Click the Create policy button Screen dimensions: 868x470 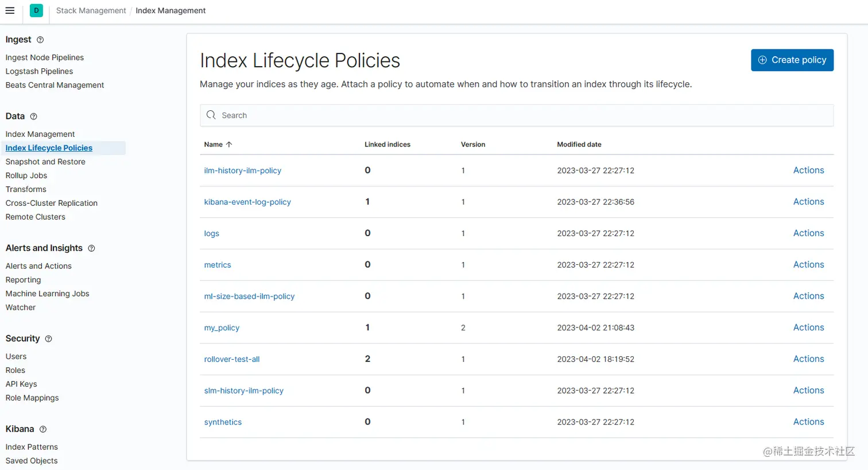(792, 60)
